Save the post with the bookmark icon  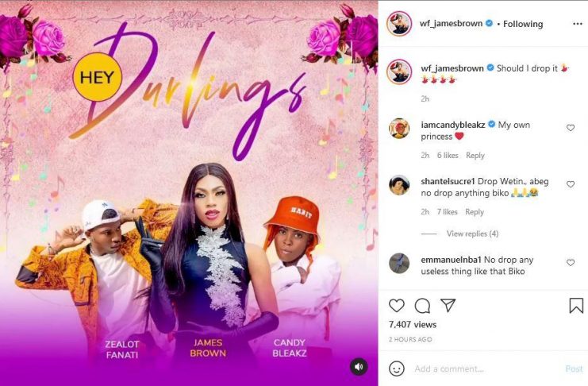pyautogui.click(x=576, y=306)
